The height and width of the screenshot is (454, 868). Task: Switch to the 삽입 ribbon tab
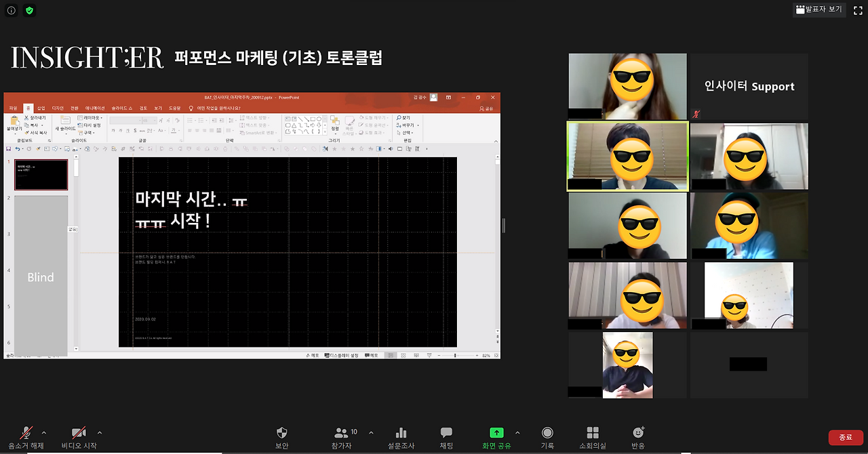click(41, 108)
